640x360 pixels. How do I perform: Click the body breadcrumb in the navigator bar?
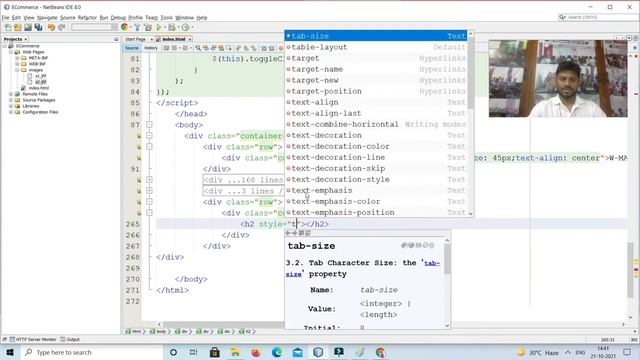158,331
